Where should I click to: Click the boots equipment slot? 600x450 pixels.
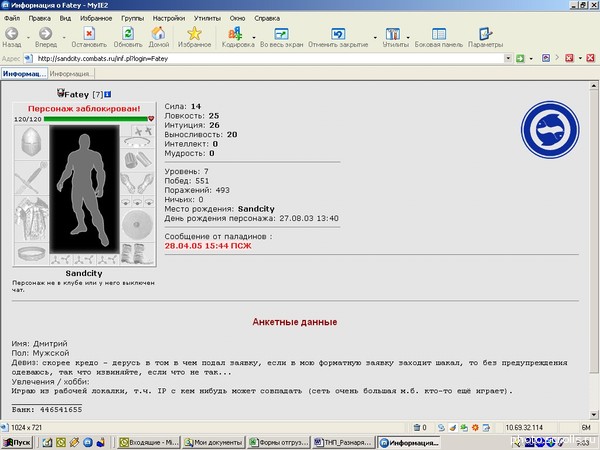(x=137, y=254)
